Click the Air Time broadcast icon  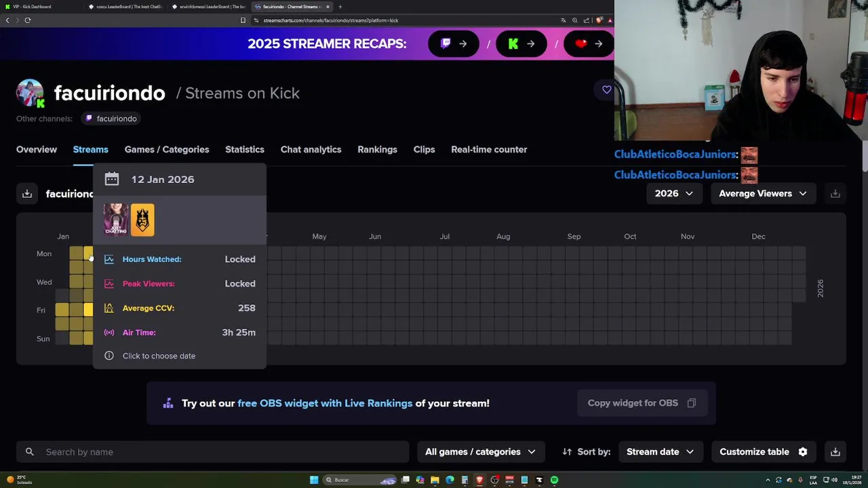point(108,332)
